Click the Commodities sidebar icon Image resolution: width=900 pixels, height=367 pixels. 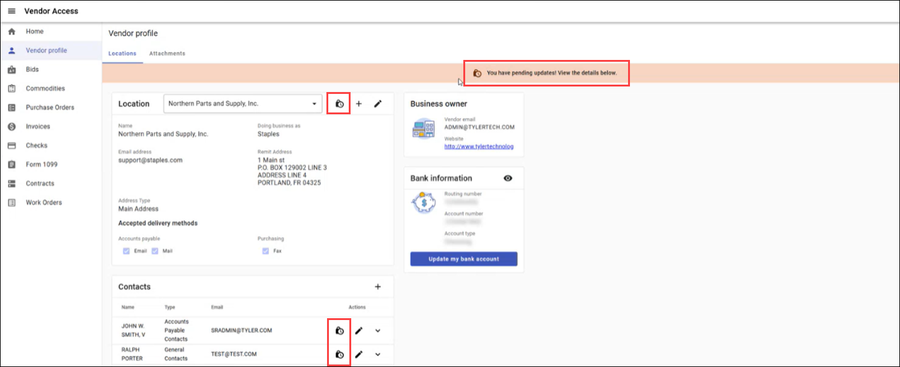11,88
